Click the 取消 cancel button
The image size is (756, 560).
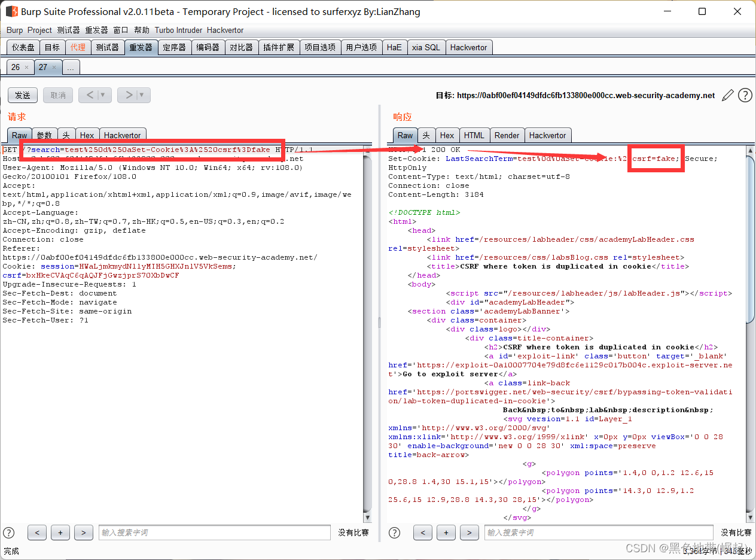click(x=58, y=95)
